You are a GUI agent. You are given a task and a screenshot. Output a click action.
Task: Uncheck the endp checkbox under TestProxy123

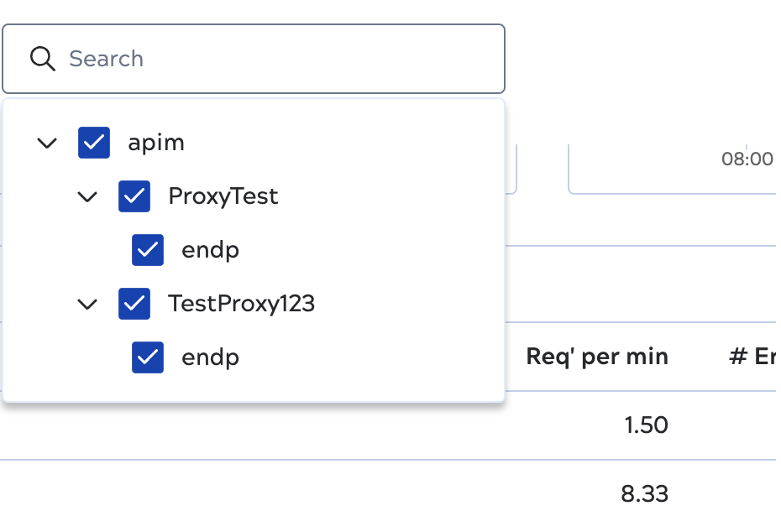click(x=148, y=357)
